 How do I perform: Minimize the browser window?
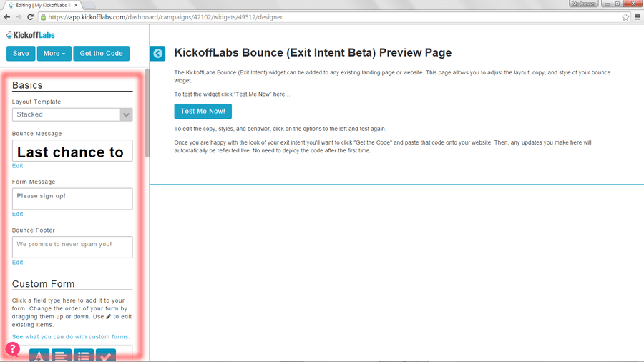(607, 4)
